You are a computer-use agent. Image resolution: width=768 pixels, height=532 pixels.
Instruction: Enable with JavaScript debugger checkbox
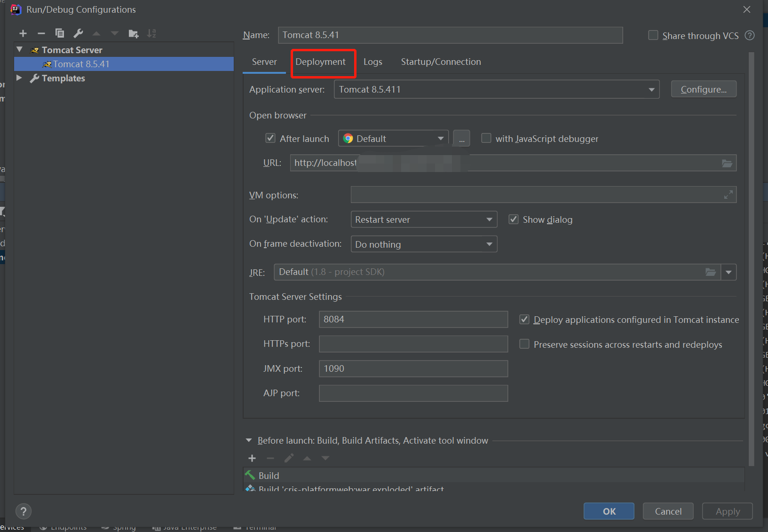point(486,138)
